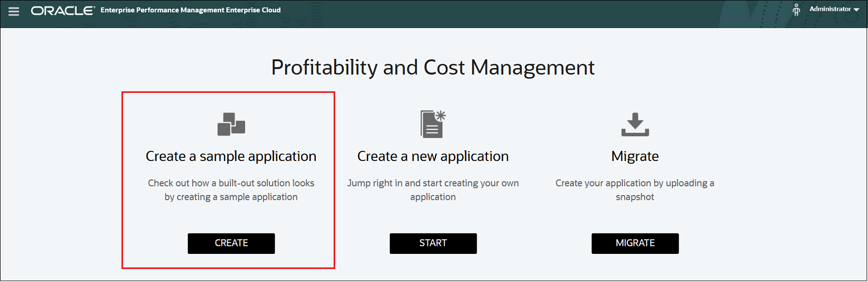Screen dimensions: 868x282
Task: Select the 'Create a sample application' heading
Action: click(x=231, y=156)
